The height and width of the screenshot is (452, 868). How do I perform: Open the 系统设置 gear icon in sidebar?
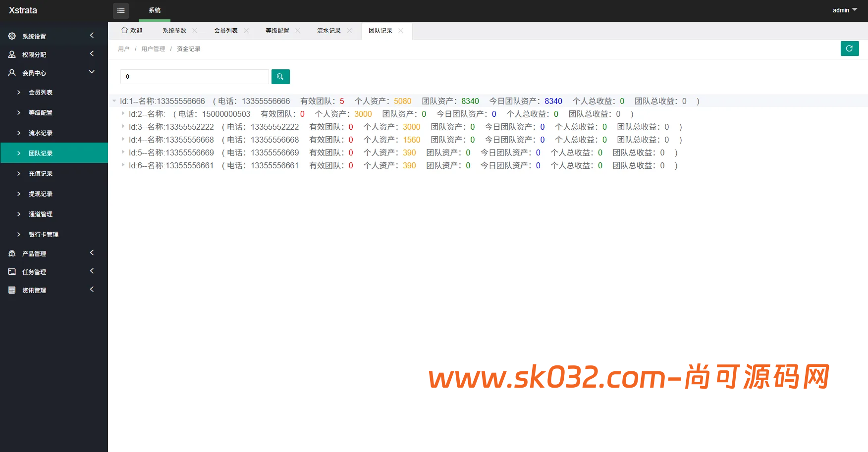[x=12, y=36]
